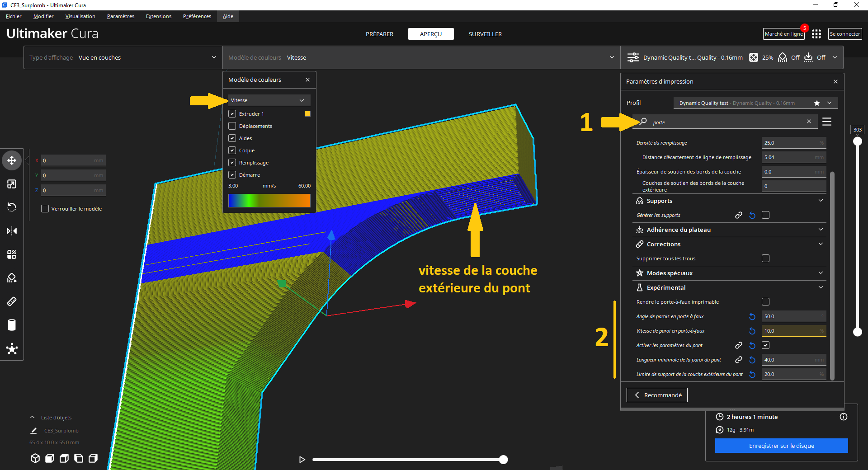The width and height of the screenshot is (868, 470).
Task: Open the settings visibility hamburger menu
Action: pos(827,122)
